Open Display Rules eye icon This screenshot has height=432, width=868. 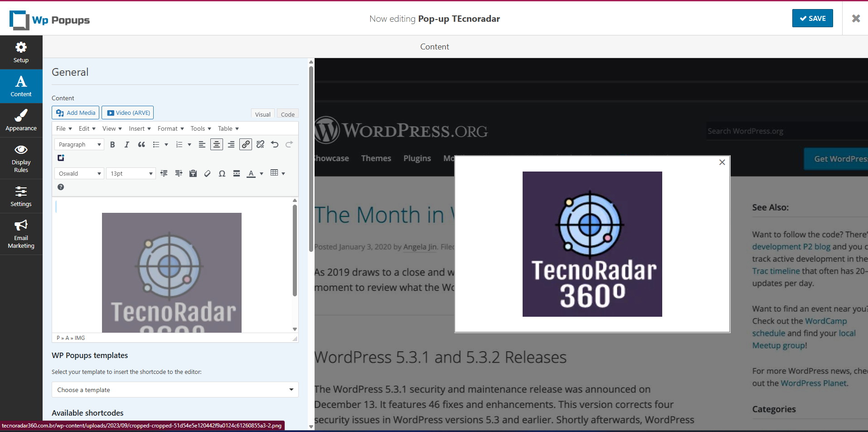tap(21, 150)
